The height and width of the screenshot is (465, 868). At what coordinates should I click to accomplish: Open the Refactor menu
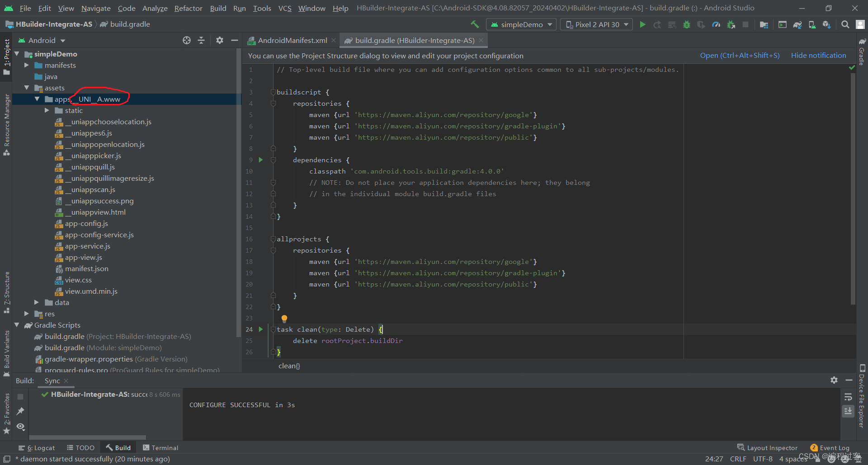189,8
